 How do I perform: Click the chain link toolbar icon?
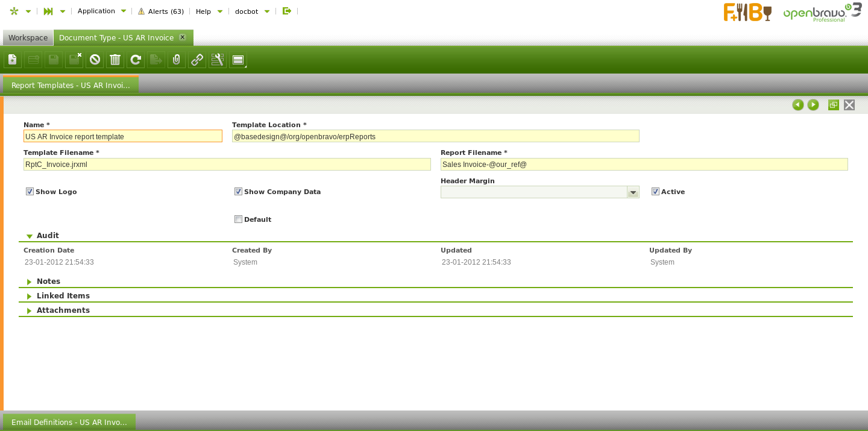point(197,60)
